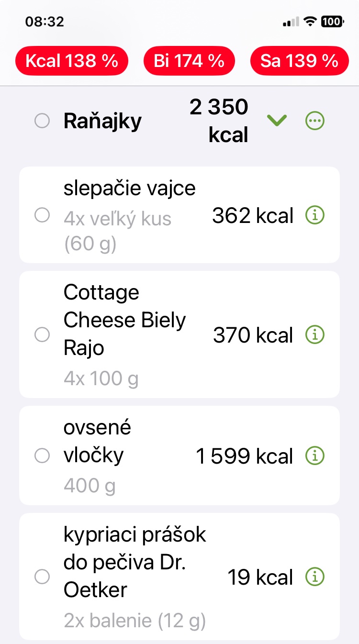Mark ovsené vločky radio button
The height and width of the screenshot is (644, 359).
pyautogui.click(x=42, y=455)
